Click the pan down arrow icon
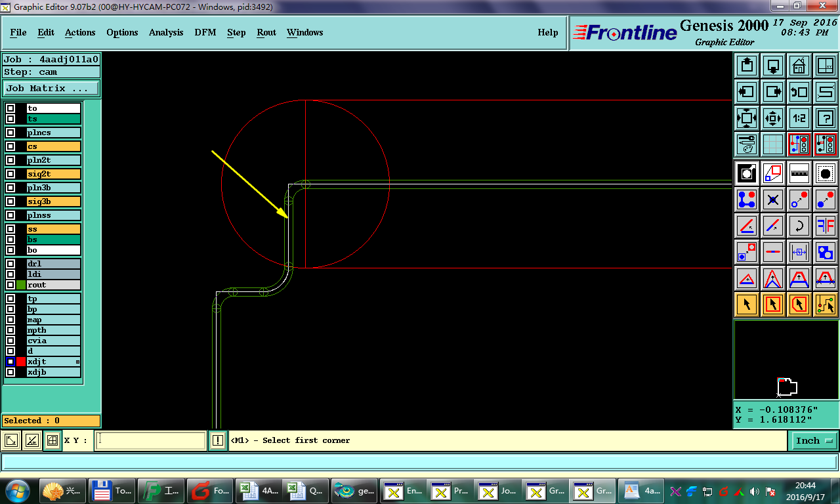This screenshot has width=840, height=504. (x=773, y=66)
